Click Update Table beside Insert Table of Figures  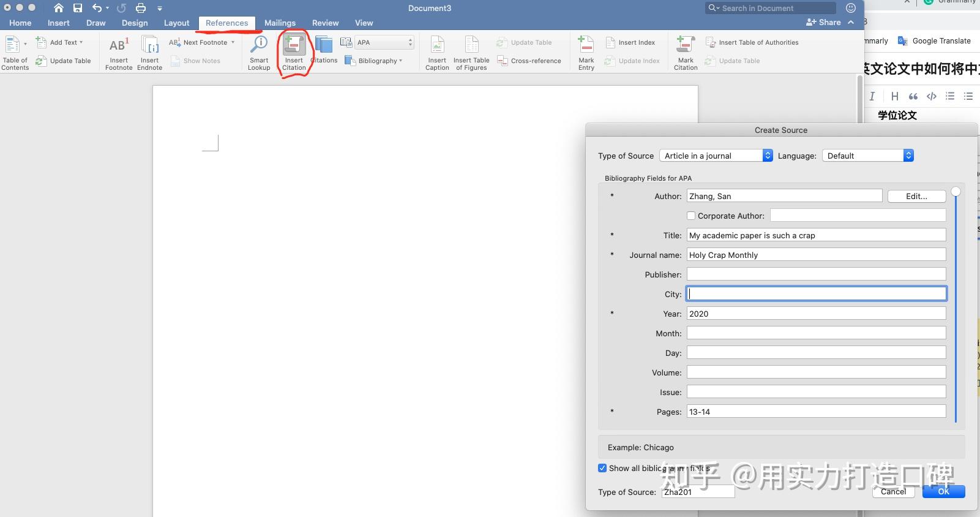[524, 42]
